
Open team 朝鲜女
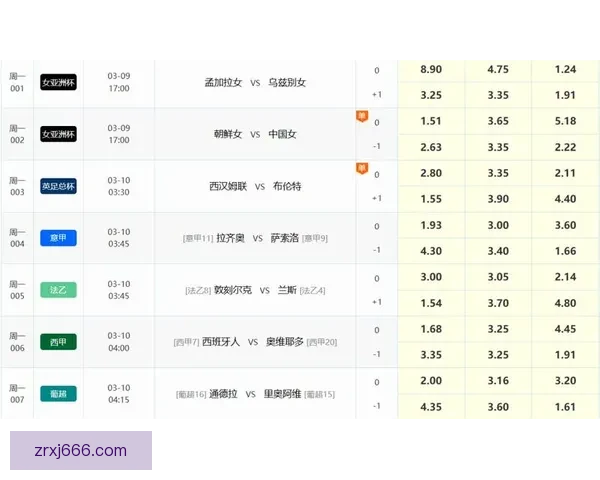(x=228, y=134)
